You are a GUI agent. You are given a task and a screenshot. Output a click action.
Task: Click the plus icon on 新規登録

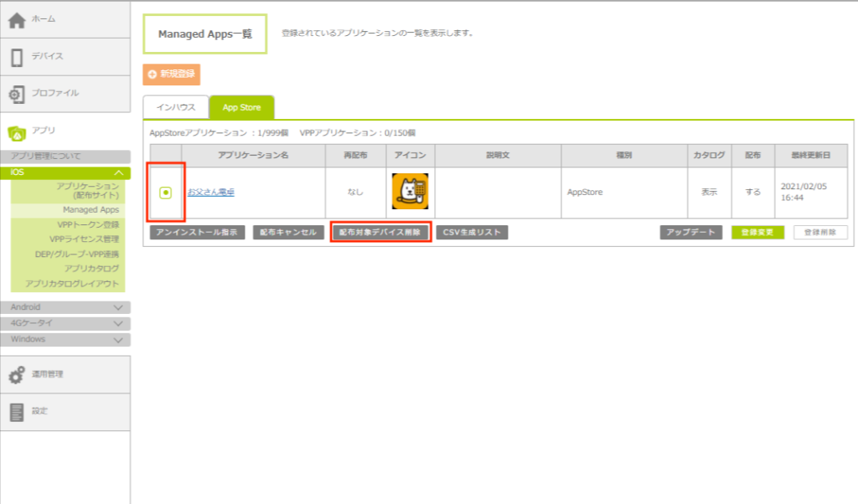pyautogui.click(x=152, y=75)
